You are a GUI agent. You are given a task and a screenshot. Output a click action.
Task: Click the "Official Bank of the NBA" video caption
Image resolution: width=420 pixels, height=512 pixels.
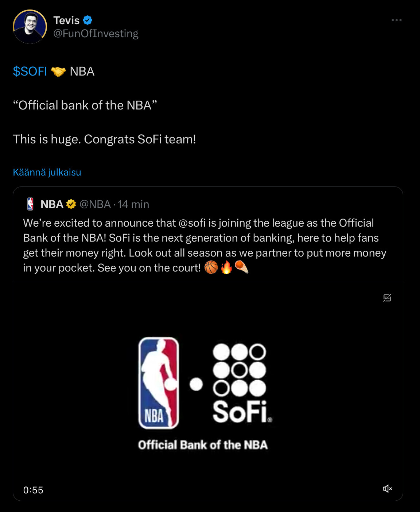203,445
